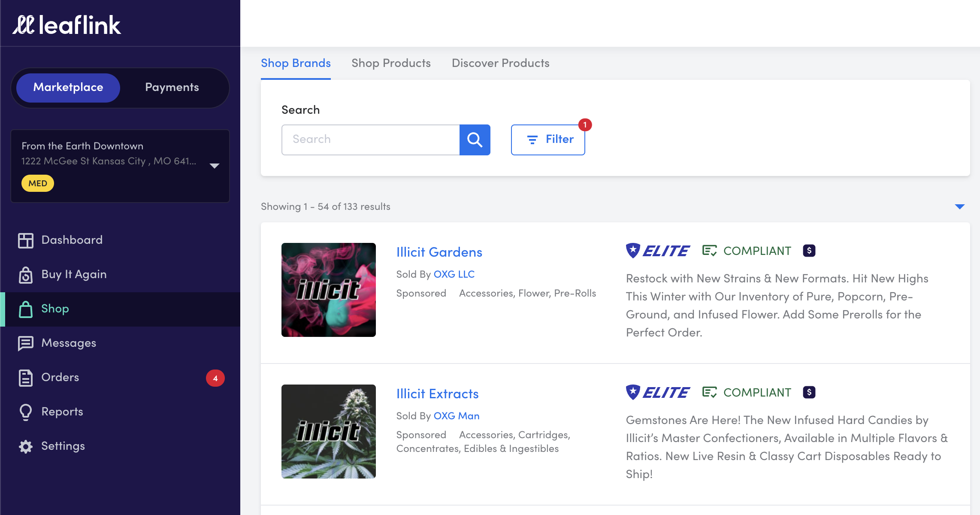Switch to the Marketplace tab
The width and height of the screenshot is (980, 515).
[x=69, y=86]
